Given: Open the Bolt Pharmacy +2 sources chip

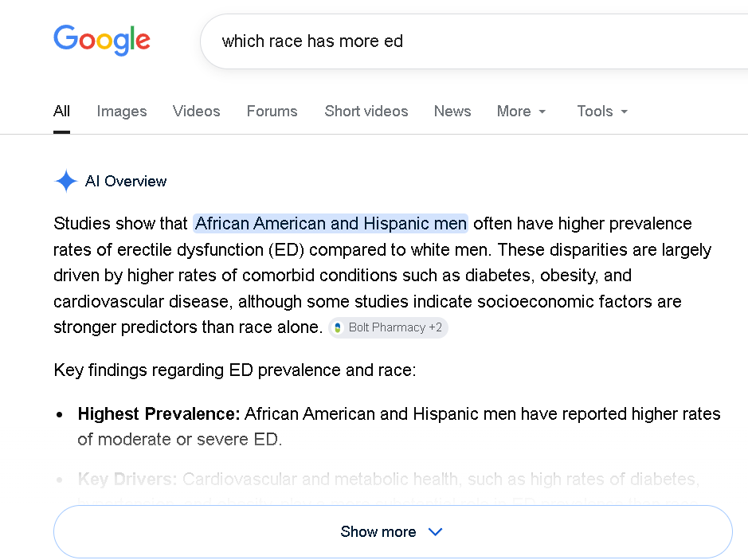Looking at the screenshot, I should click(x=389, y=327).
